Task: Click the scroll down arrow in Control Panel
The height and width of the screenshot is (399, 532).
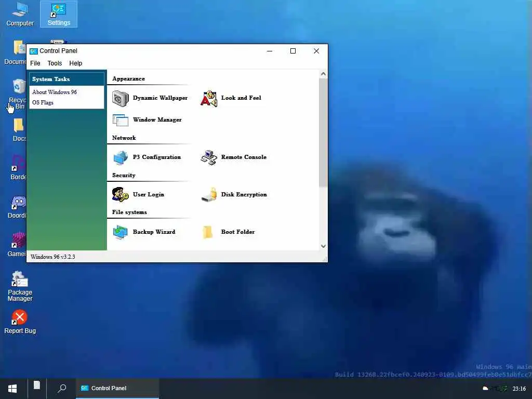Action: 323,246
